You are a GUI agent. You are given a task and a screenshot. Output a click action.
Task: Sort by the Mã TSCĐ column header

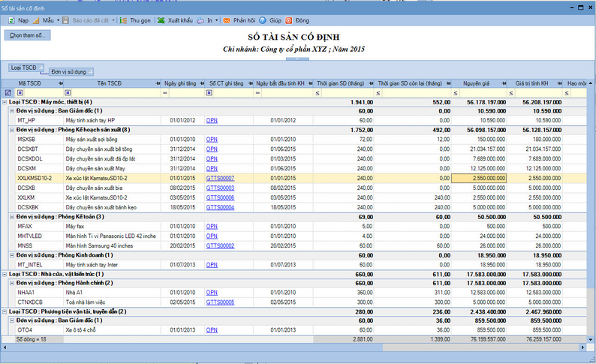pos(29,83)
